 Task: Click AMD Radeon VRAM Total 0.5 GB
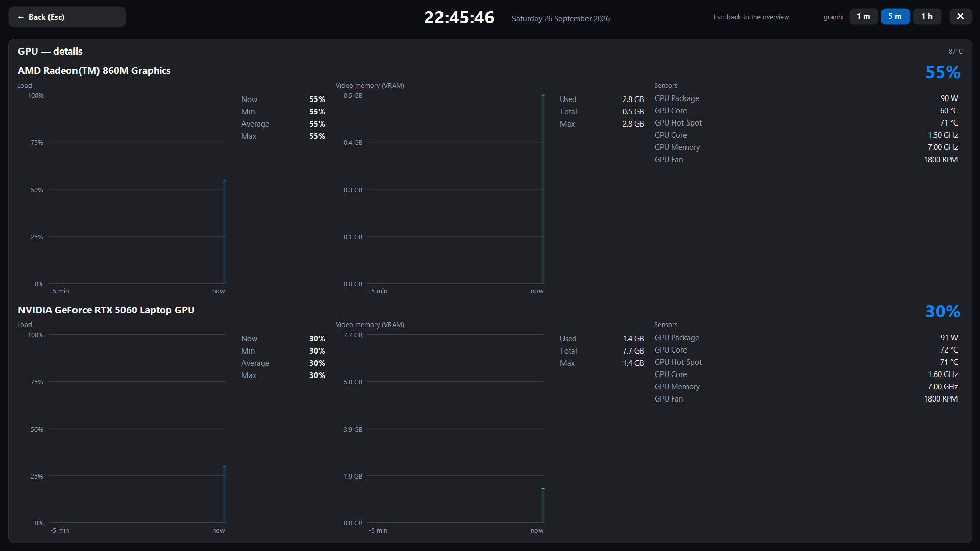tap(602, 112)
